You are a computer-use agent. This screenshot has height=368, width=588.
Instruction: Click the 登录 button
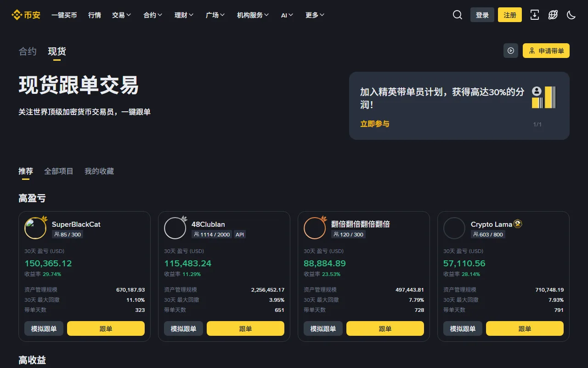[482, 15]
